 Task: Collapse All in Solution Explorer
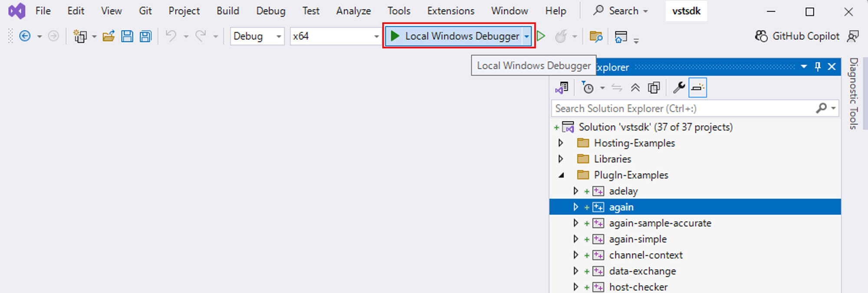tap(635, 88)
